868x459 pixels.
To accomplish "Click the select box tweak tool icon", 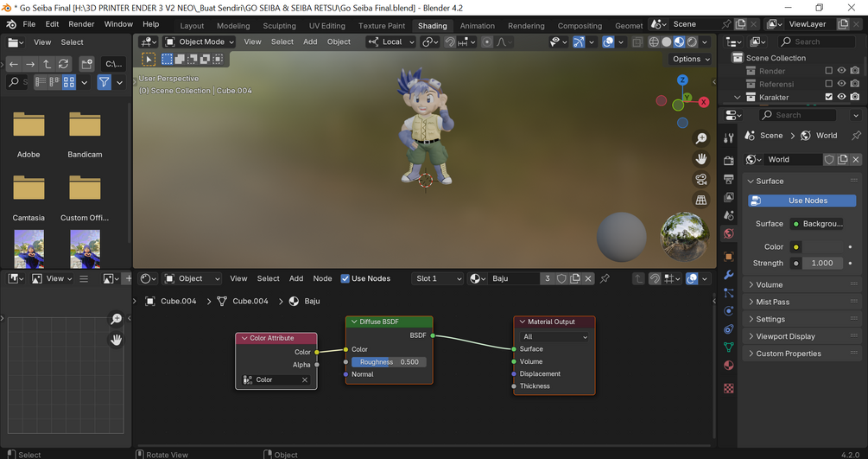I will point(149,59).
